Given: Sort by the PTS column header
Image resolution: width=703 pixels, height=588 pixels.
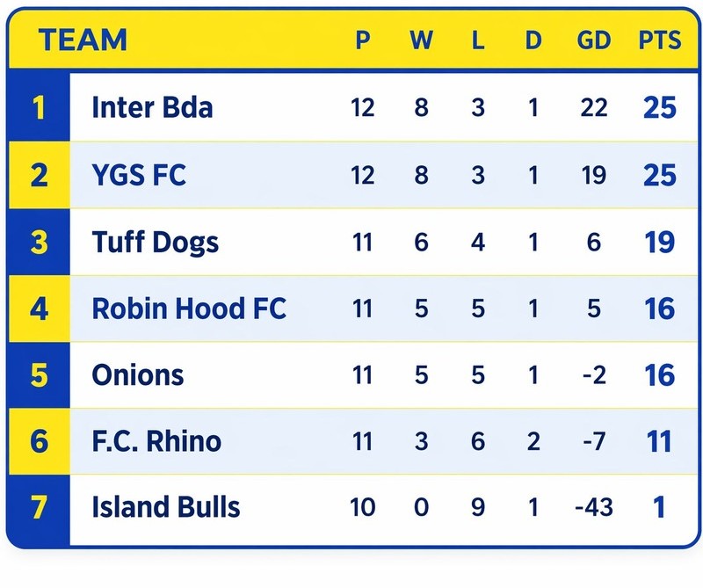Looking at the screenshot, I should [x=659, y=41].
